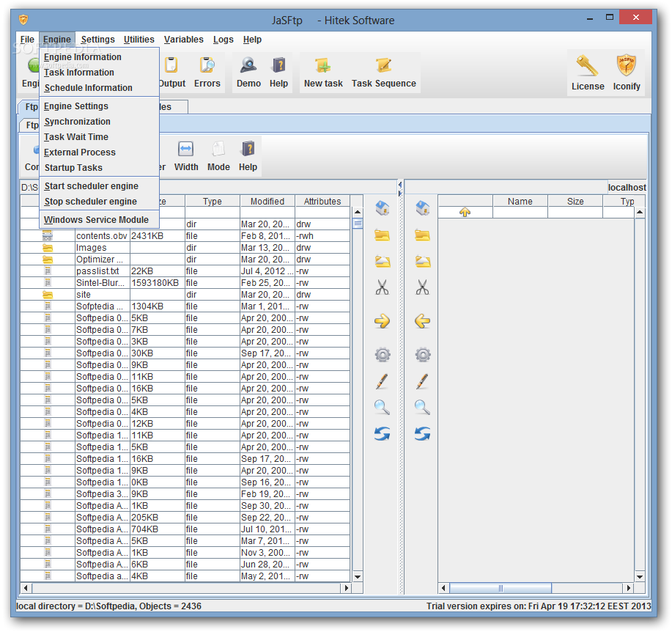Click remote list horizontal scrollbar thumb

[500, 588]
